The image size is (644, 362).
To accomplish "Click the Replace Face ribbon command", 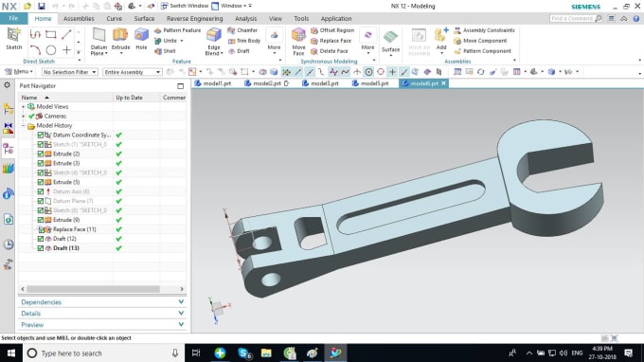I will 331,41.
